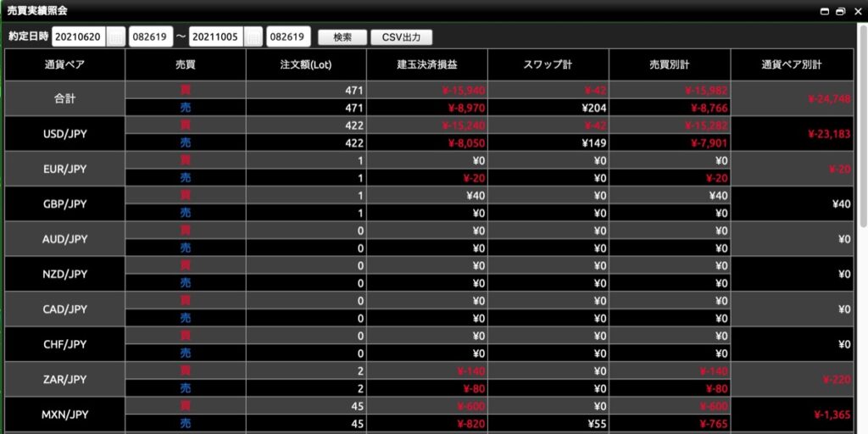Click the 検索 search button
This screenshot has width=868, height=434.
tap(342, 37)
